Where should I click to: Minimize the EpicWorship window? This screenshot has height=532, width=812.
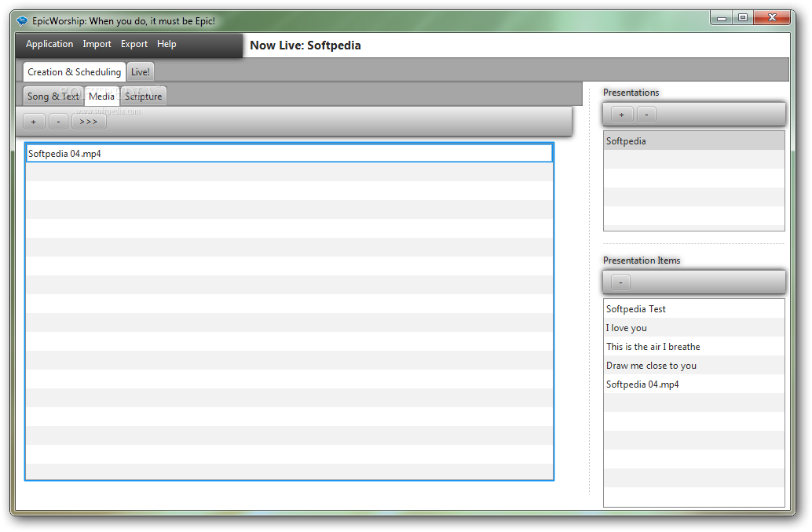722,17
